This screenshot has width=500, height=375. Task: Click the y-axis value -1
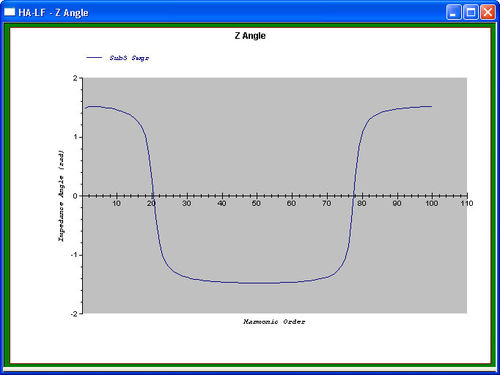[74, 255]
